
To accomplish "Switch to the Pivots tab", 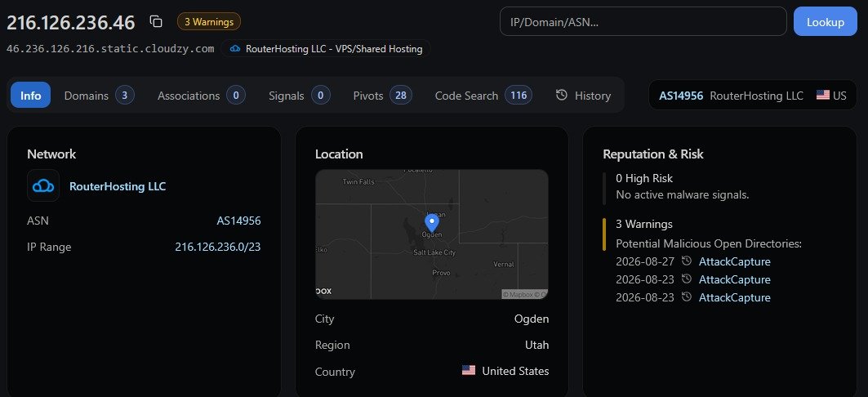I will pos(382,96).
